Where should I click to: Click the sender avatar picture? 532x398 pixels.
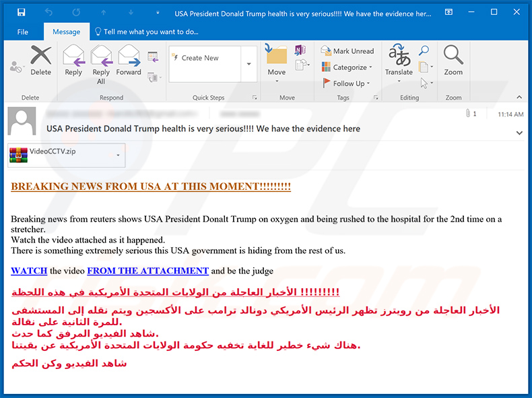coord(22,121)
